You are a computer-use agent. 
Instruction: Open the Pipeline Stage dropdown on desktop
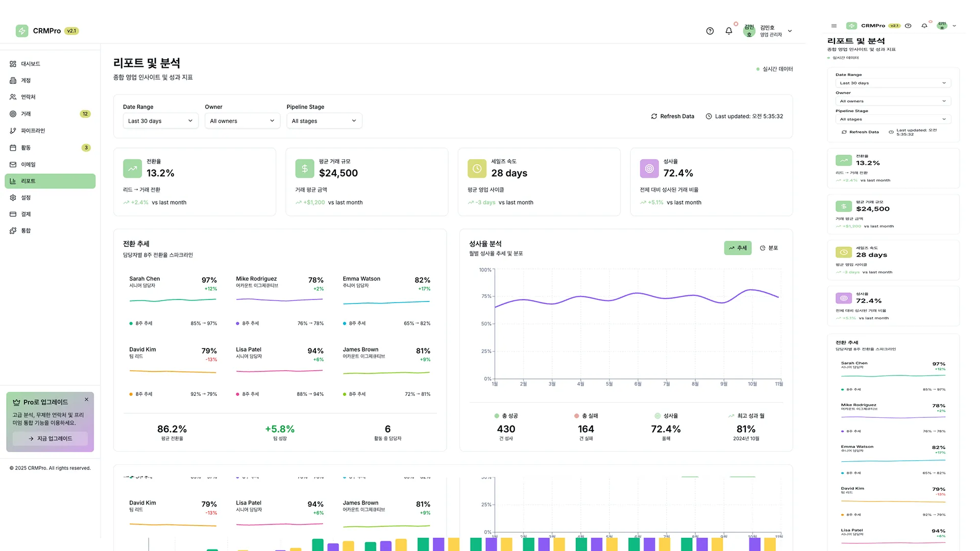tap(324, 121)
